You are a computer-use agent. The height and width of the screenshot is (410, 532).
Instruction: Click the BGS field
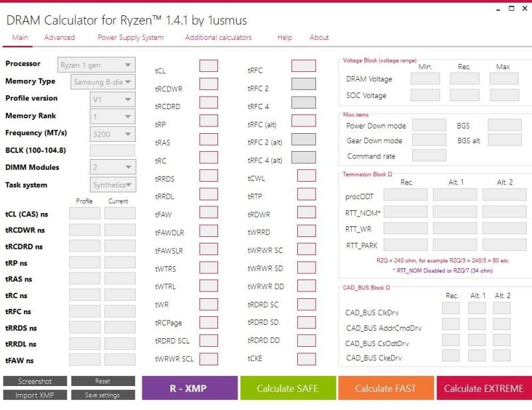(505, 125)
